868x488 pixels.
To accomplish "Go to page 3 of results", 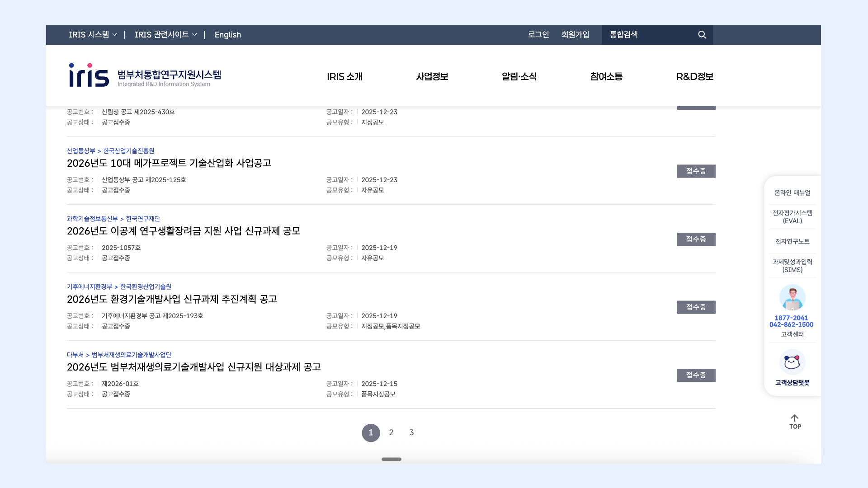I will pyautogui.click(x=411, y=432).
